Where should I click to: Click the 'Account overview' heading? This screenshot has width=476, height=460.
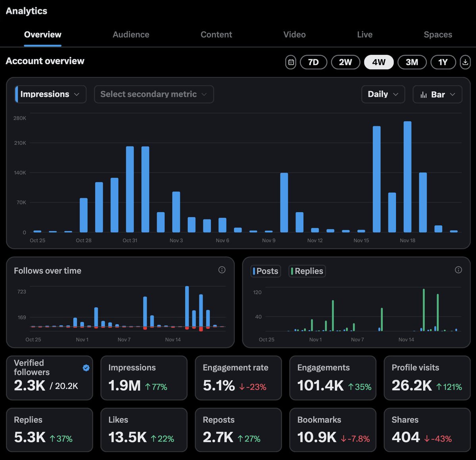(x=45, y=61)
